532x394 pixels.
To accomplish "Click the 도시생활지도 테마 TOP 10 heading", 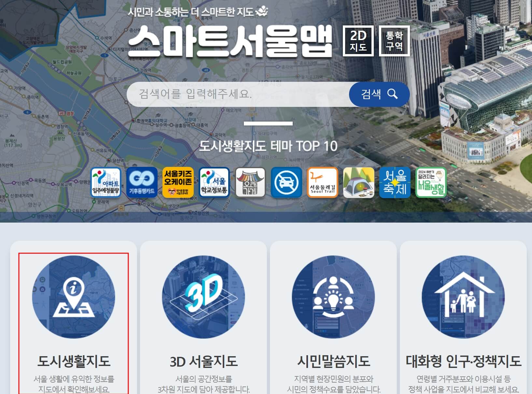I will coord(268,146).
